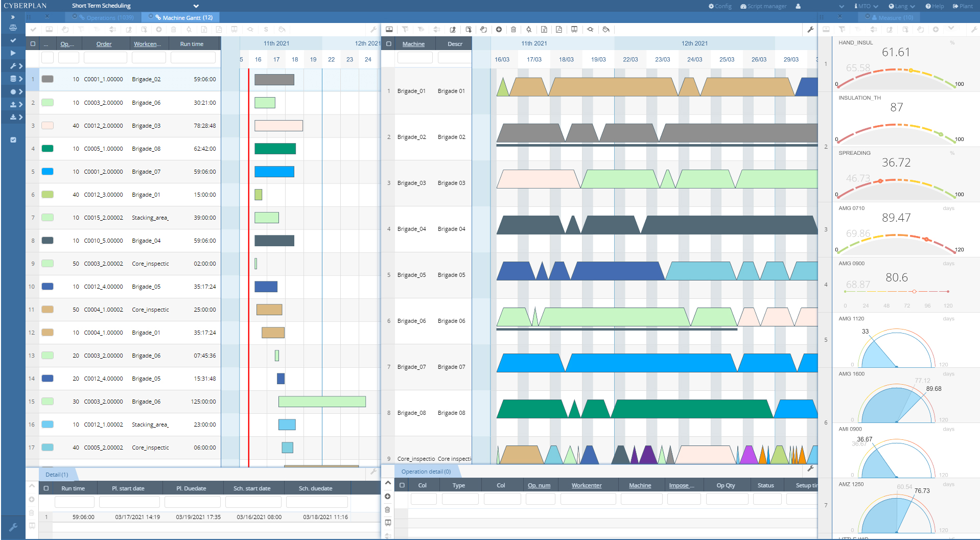Click the user profile icon in top bar
Viewport: 980px width, 540px height.
pyautogui.click(x=798, y=6)
